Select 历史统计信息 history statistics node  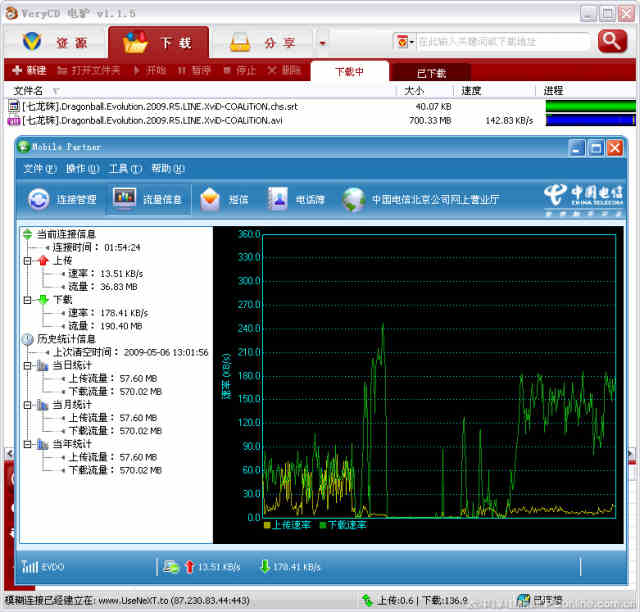point(66,338)
